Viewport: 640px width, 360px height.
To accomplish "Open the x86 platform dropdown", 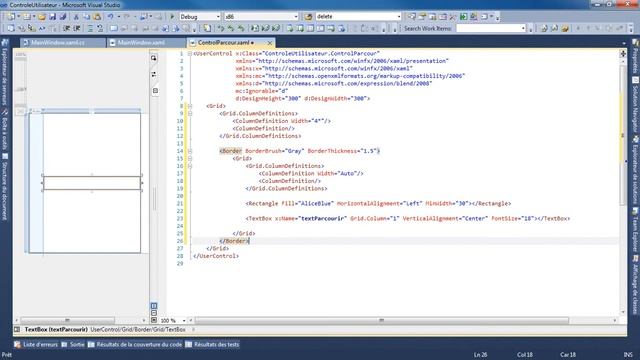I will [296, 17].
